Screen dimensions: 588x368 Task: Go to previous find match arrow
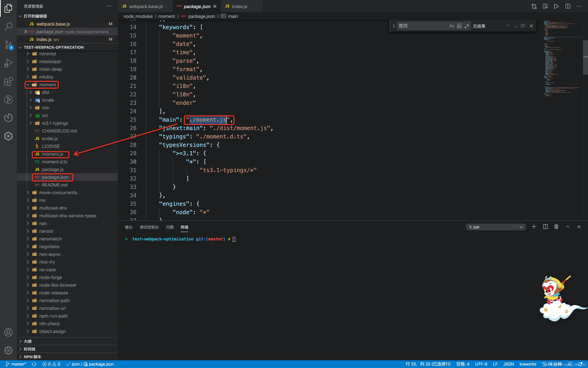pos(507,26)
